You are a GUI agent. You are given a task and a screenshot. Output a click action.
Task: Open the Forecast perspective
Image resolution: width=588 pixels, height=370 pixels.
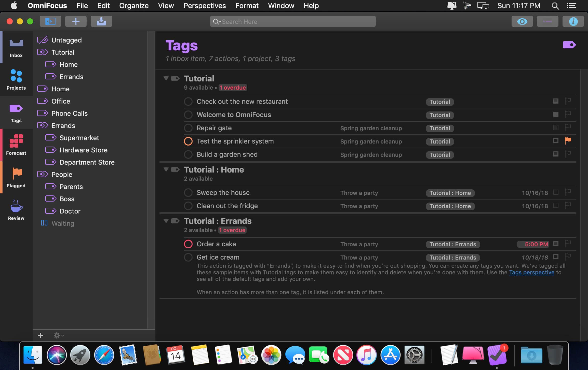pyautogui.click(x=16, y=144)
